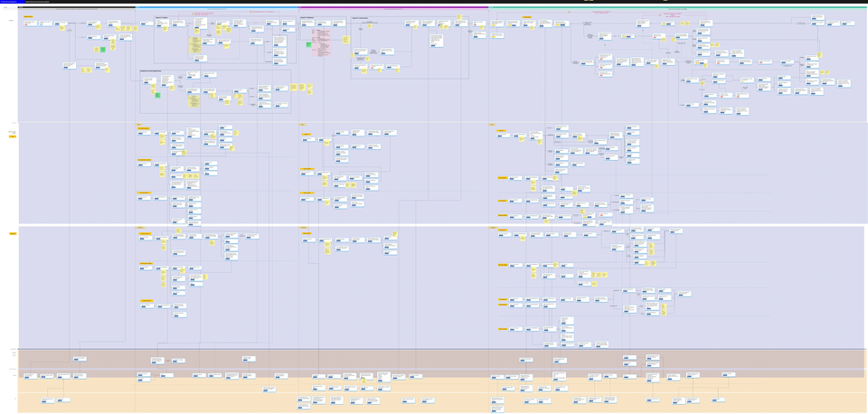Screen dimensions: 868x414
Task: Select the teal phase header bar
Action: click(x=677, y=8)
